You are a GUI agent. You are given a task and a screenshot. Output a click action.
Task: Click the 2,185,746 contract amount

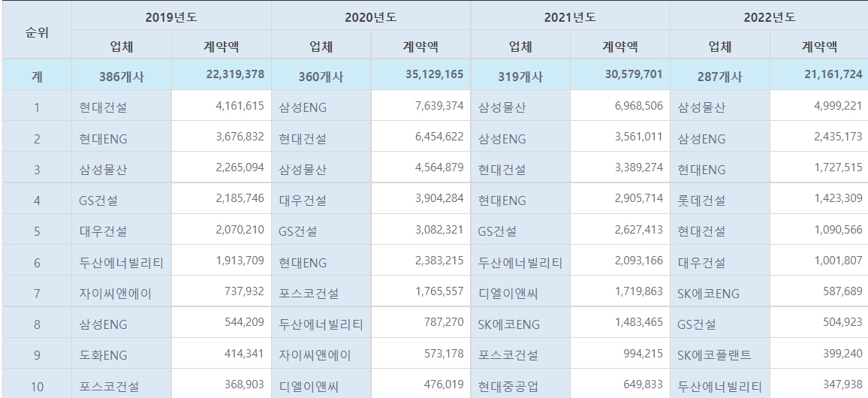click(222, 198)
